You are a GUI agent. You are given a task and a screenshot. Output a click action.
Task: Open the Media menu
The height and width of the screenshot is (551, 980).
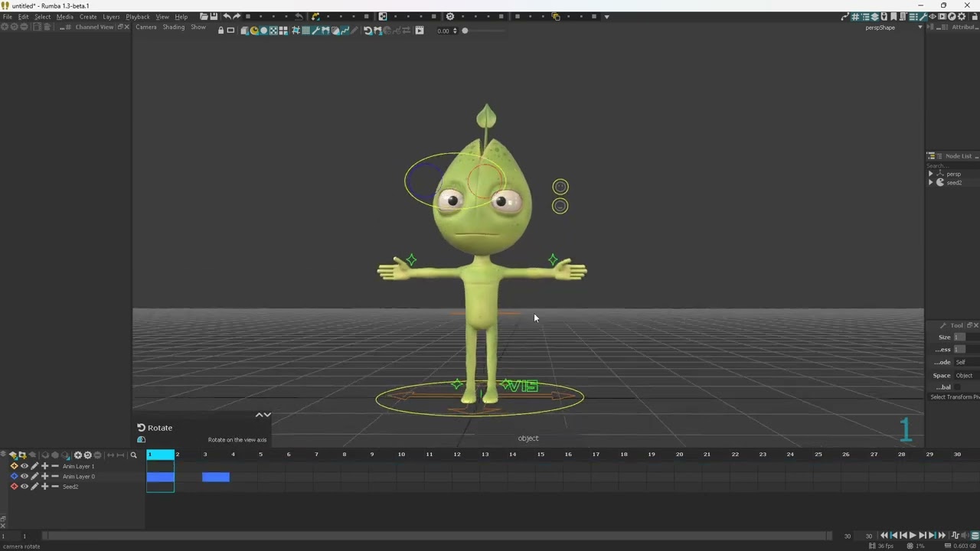tap(65, 17)
